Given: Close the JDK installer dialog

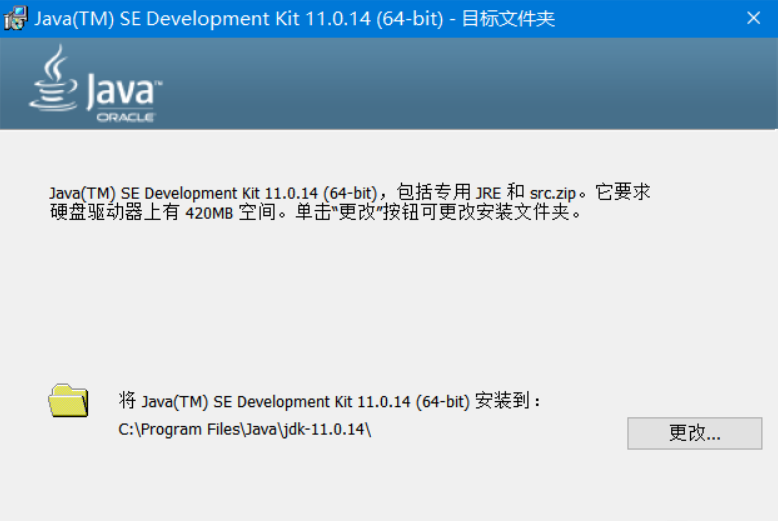Looking at the screenshot, I should 753,18.
